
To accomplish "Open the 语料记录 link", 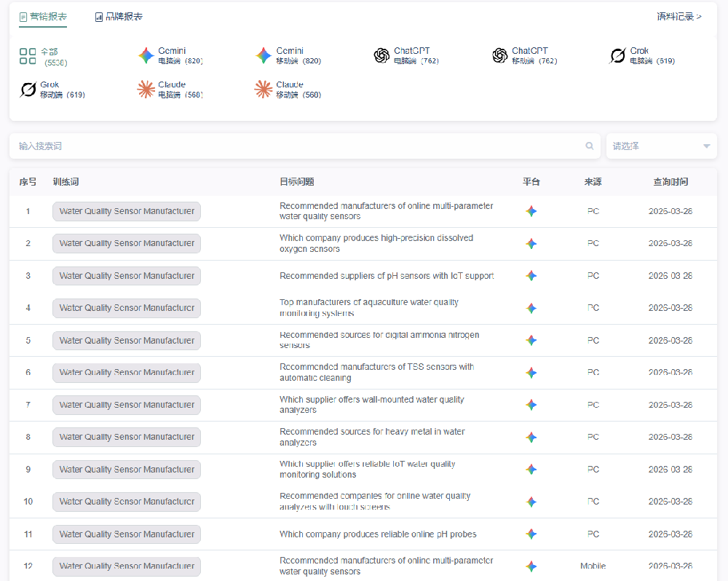I will pos(678,17).
